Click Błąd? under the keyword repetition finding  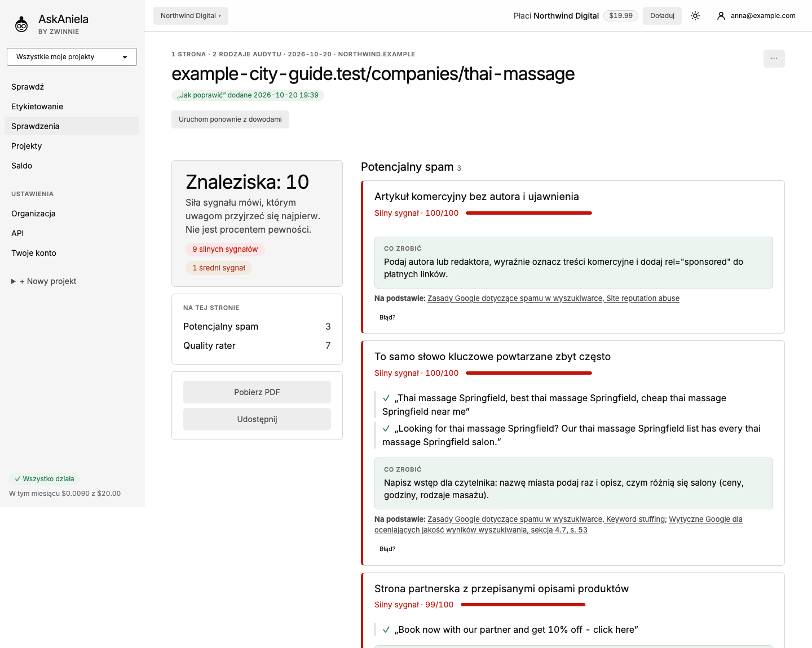387,549
